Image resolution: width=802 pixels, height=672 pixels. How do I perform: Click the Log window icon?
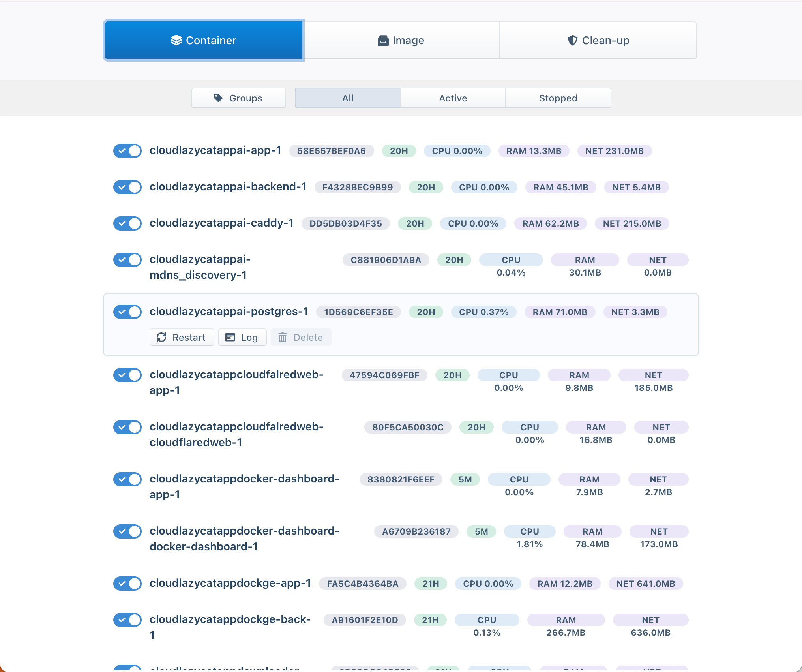pos(230,337)
